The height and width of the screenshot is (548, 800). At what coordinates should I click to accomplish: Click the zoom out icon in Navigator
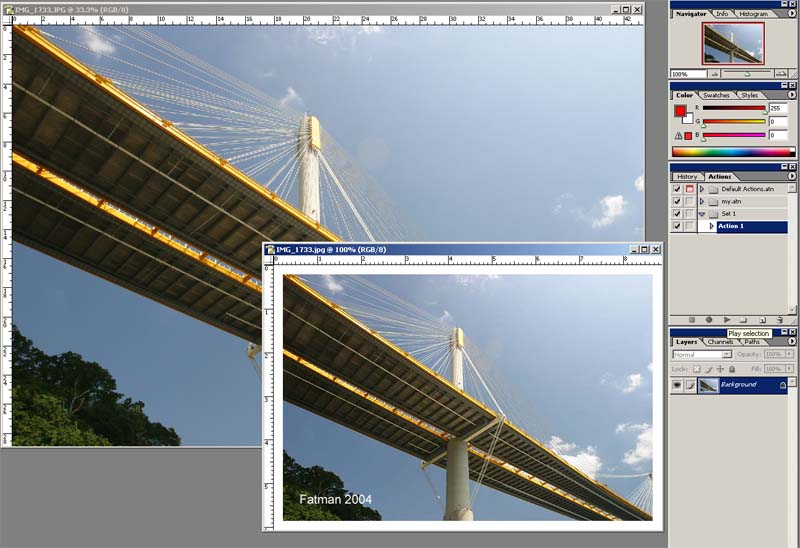click(715, 74)
